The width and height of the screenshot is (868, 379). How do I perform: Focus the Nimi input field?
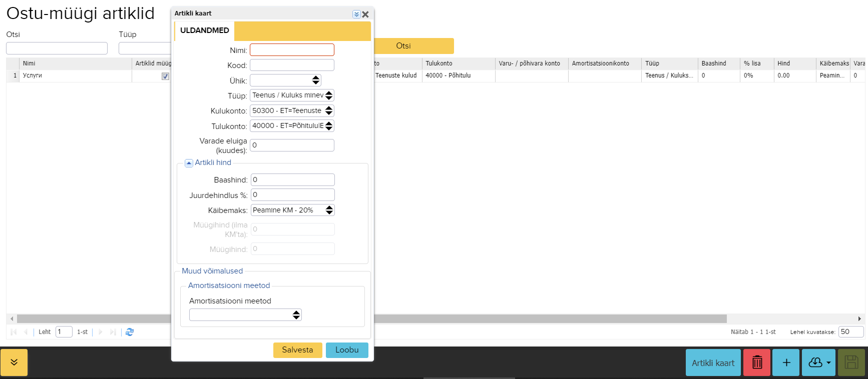tap(292, 50)
